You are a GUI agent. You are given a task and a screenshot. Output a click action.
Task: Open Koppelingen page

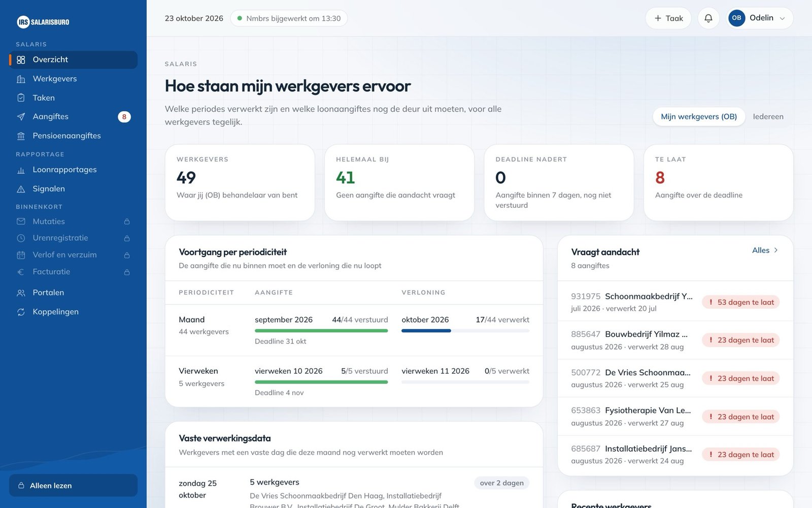coord(73,312)
